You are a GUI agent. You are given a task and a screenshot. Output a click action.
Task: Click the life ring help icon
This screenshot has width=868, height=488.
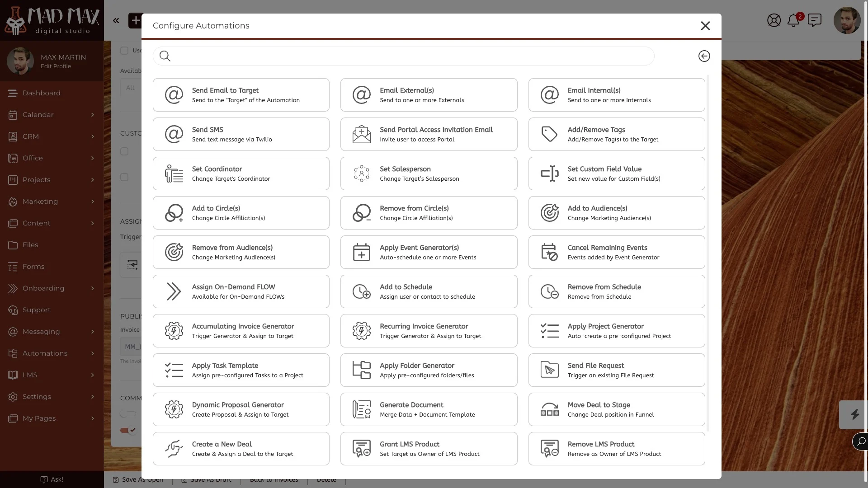774,20
